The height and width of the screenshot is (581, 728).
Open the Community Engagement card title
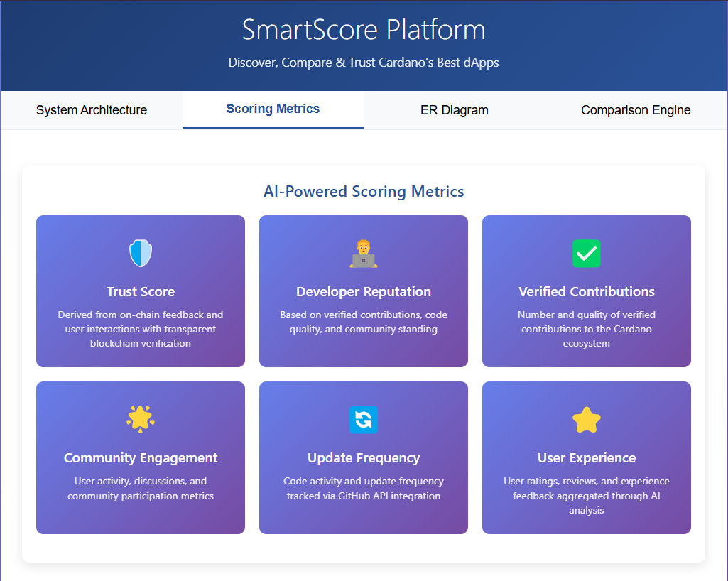(141, 458)
